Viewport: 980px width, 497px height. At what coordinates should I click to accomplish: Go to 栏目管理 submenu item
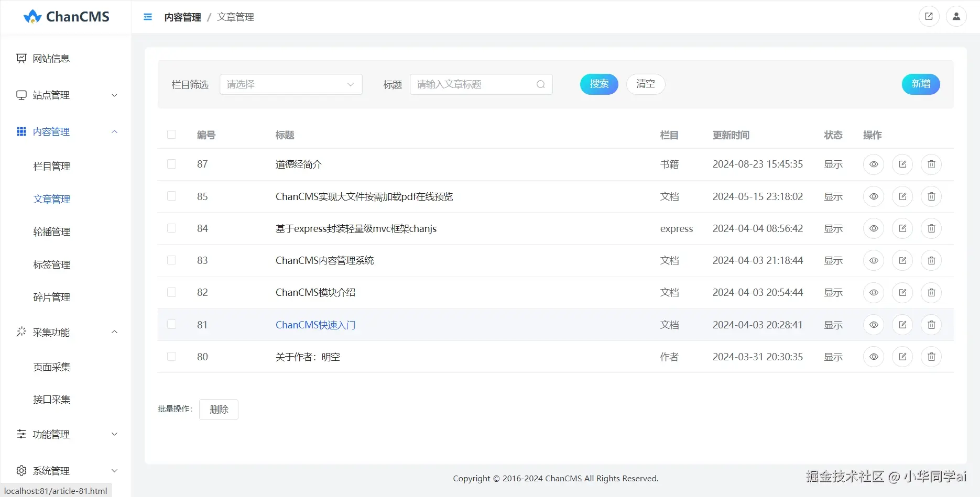point(52,167)
